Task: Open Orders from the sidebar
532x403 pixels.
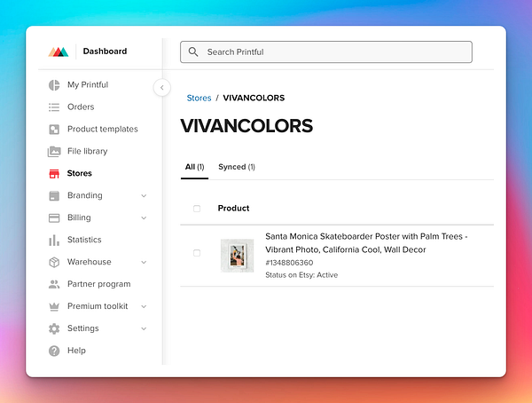Action: pos(81,107)
